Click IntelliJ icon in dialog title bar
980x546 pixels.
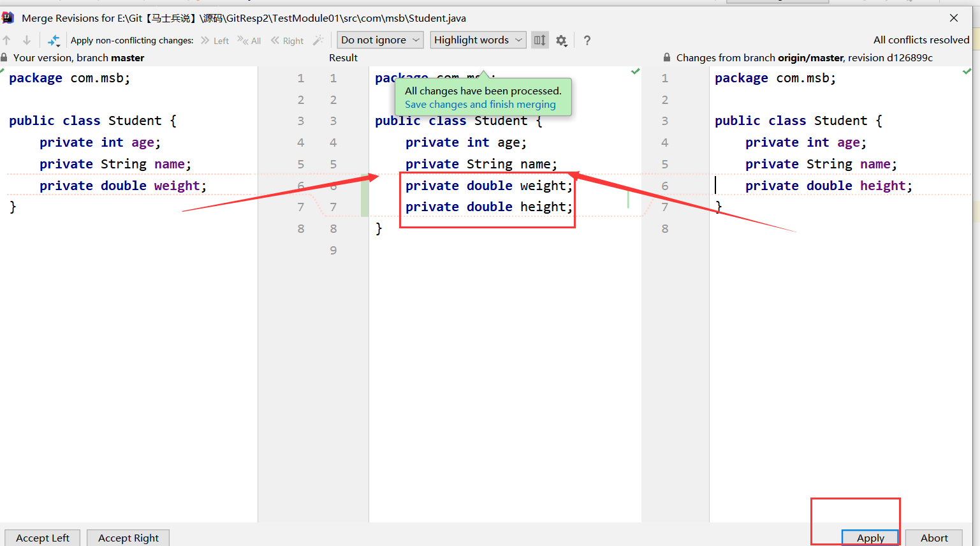(8, 18)
